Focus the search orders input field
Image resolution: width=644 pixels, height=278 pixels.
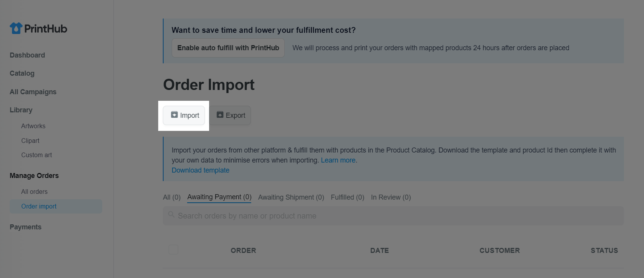pyautogui.click(x=393, y=216)
